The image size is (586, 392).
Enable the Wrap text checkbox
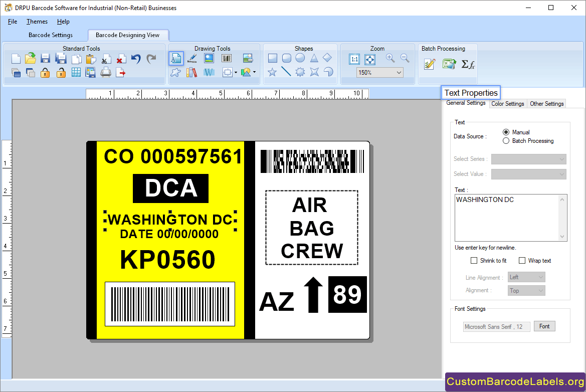coord(522,261)
